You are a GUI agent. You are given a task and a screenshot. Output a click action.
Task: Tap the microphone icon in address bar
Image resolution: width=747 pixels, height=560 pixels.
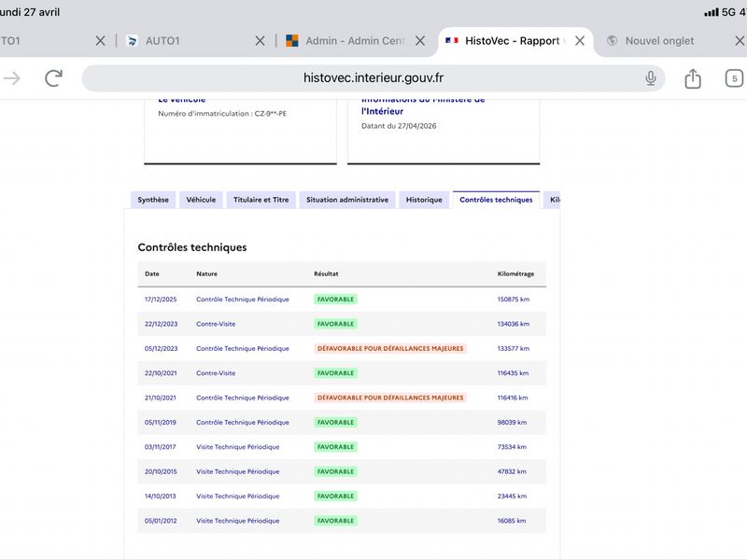(x=650, y=78)
